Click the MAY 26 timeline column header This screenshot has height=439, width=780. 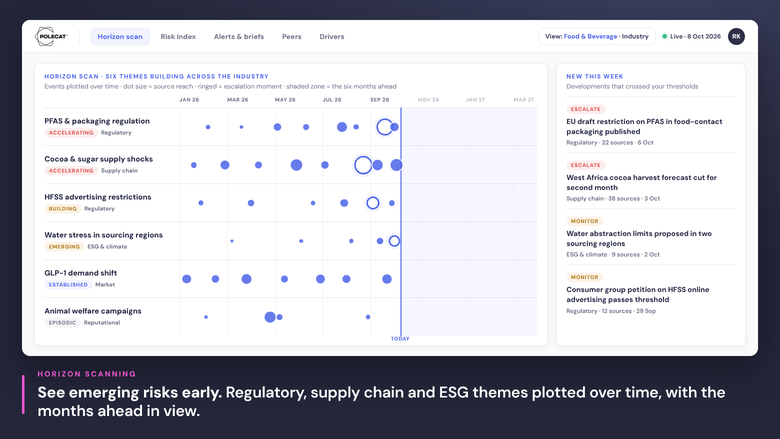285,100
